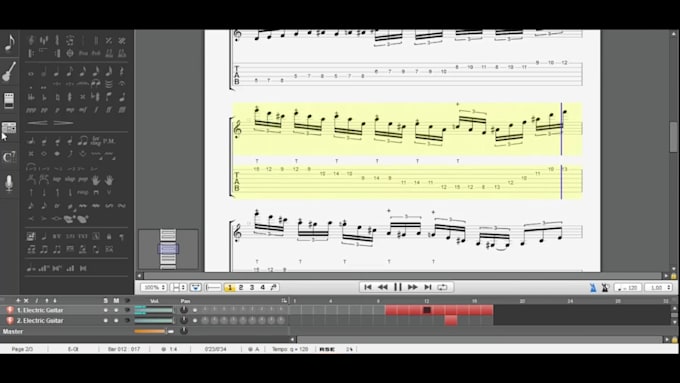
Task: Switch to voice 1
Action: pyautogui.click(x=230, y=288)
